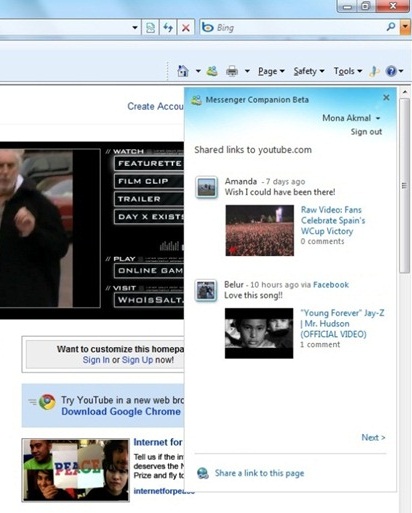Click the Sign out link
The height and width of the screenshot is (513, 412).
pyautogui.click(x=366, y=132)
